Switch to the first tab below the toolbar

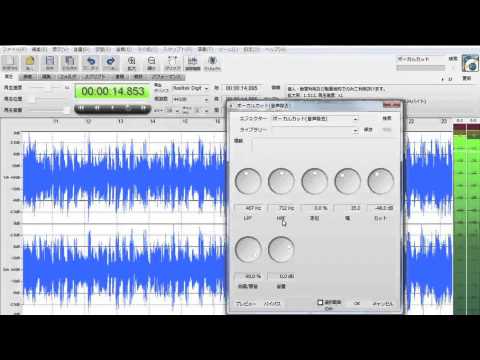pos(9,77)
